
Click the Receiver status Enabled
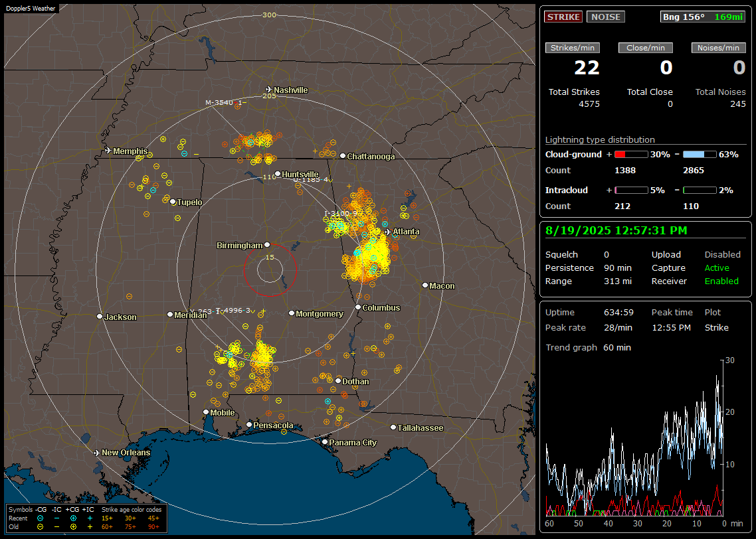[x=721, y=281]
